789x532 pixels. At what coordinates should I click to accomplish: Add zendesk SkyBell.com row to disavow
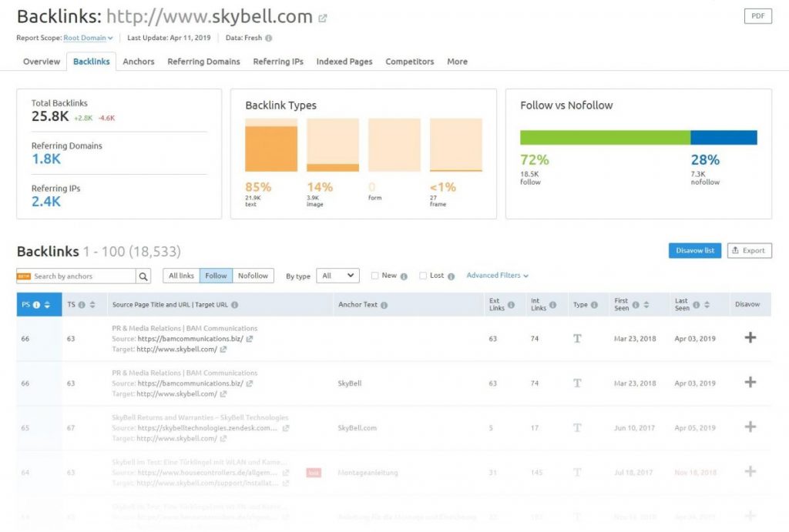tap(750, 427)
